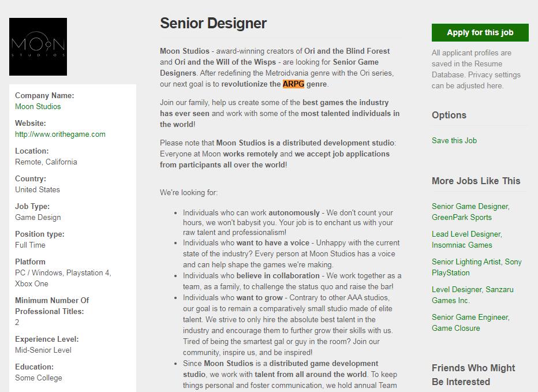This screenshot has height=392, width=538.
Task: Click the Options section heading
Action: click(x=449, y=115)
